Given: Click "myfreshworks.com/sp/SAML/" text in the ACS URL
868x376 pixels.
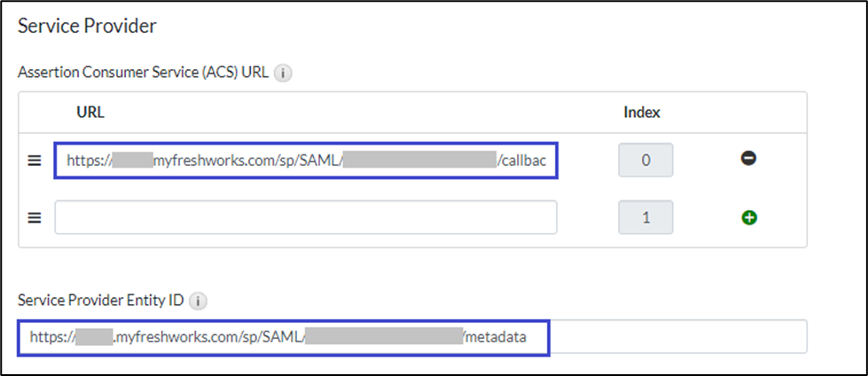Looking at the screenshot, I should coord(247,161).
